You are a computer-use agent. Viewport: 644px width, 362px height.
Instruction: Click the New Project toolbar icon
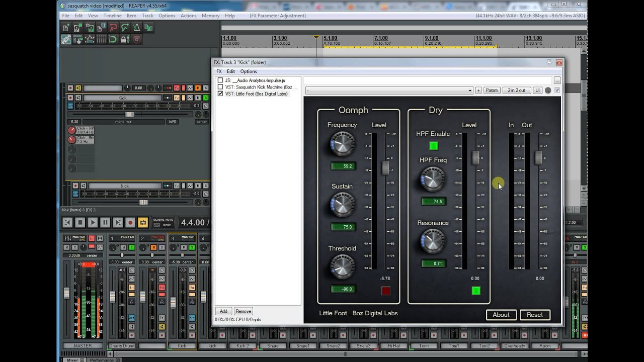tap(66, 28)
